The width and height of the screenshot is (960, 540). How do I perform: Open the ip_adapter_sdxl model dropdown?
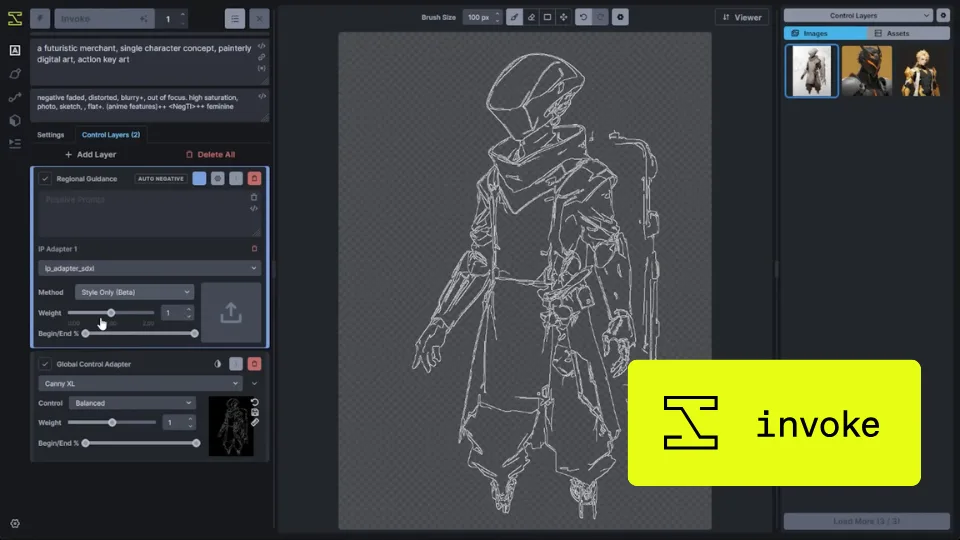pyautogui.click(x=149, y=268)
